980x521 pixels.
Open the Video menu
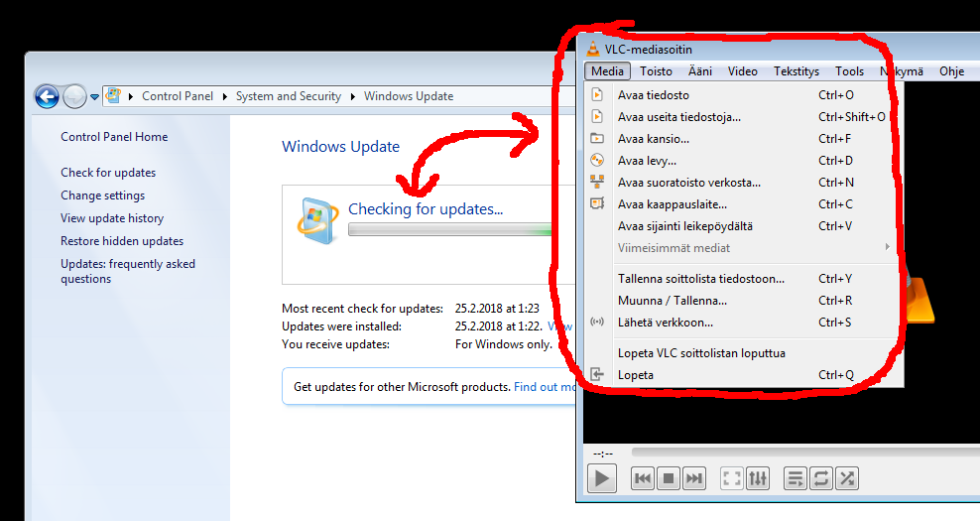pos(743,71)
